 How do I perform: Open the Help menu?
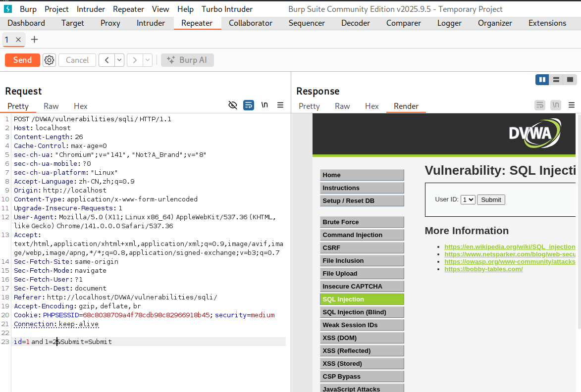[185, 9]
